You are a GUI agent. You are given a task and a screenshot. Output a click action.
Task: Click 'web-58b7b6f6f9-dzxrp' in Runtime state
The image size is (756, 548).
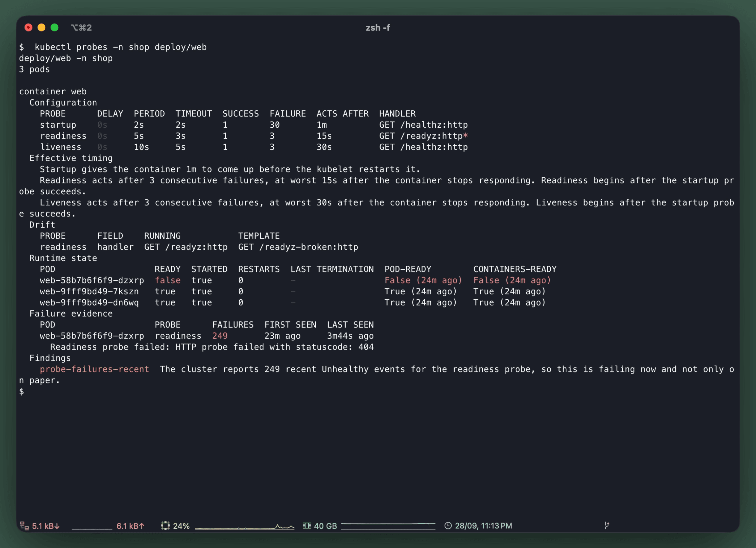pos(92,280)
